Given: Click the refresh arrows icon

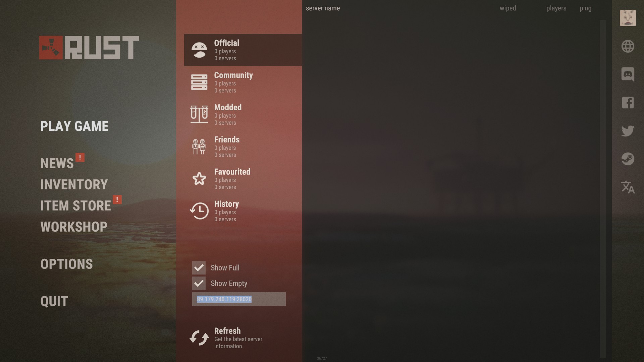Looking at the screenshot, I should [199, 338].
